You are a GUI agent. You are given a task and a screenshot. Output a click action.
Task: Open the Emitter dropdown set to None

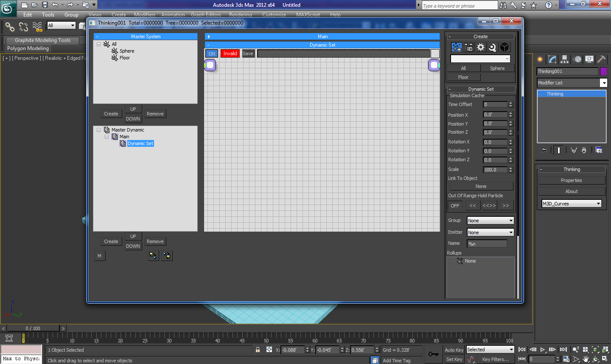[490, 232]
